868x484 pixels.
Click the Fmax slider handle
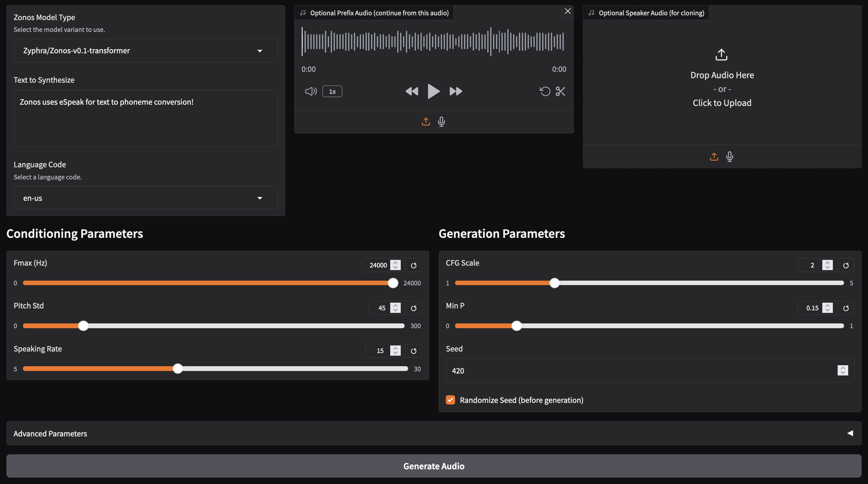(x=393, y=283)
